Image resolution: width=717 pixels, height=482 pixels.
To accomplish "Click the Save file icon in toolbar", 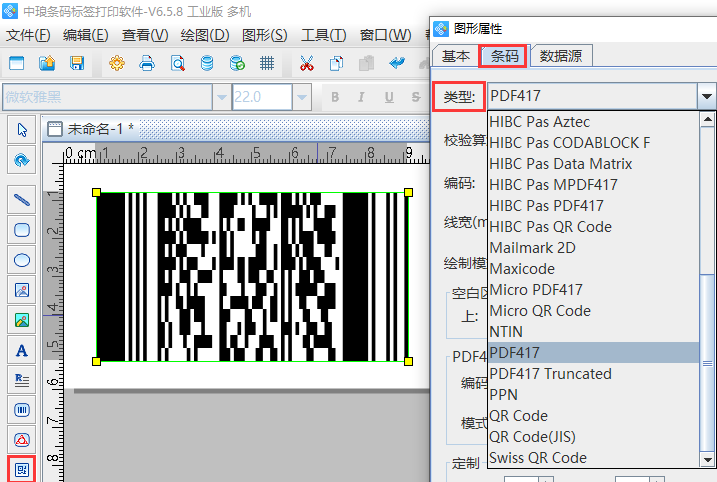I will click(x=77, y=64).
